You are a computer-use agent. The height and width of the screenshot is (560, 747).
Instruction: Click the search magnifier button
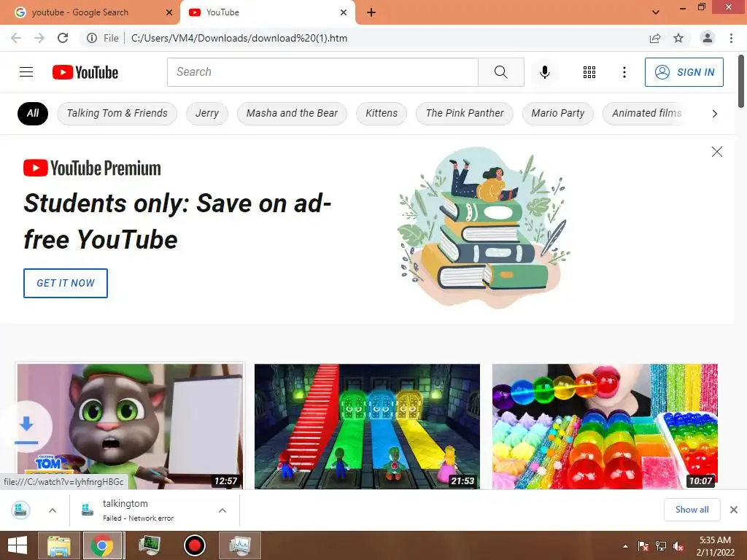coord(500,72)
